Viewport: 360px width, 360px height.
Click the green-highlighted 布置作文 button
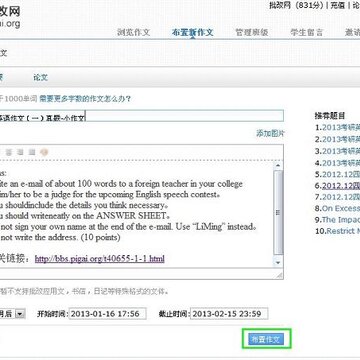coord(266,339)
